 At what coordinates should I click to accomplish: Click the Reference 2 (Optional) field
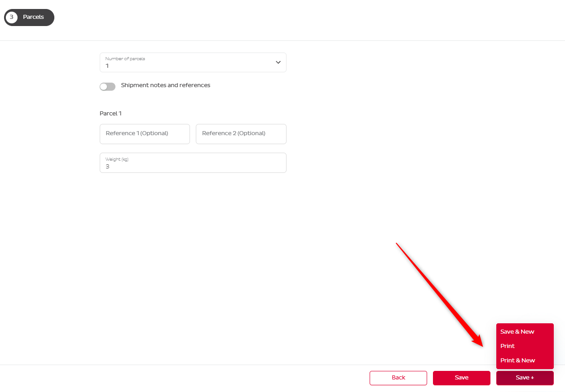tap(241, 134)
